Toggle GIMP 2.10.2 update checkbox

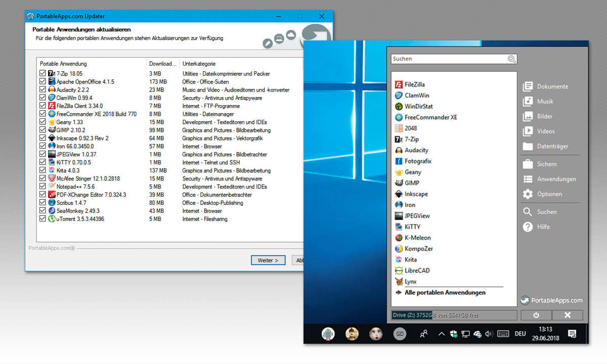click(x=42, y=130)
